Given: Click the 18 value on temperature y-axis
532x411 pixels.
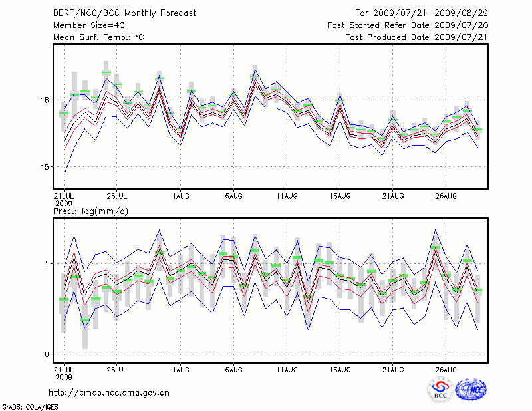Looking at the screenshot, I should (x=45, y=100).
